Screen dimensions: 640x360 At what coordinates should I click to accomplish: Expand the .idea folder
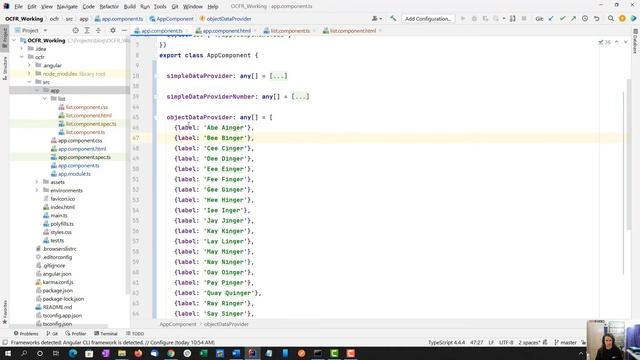22,49
